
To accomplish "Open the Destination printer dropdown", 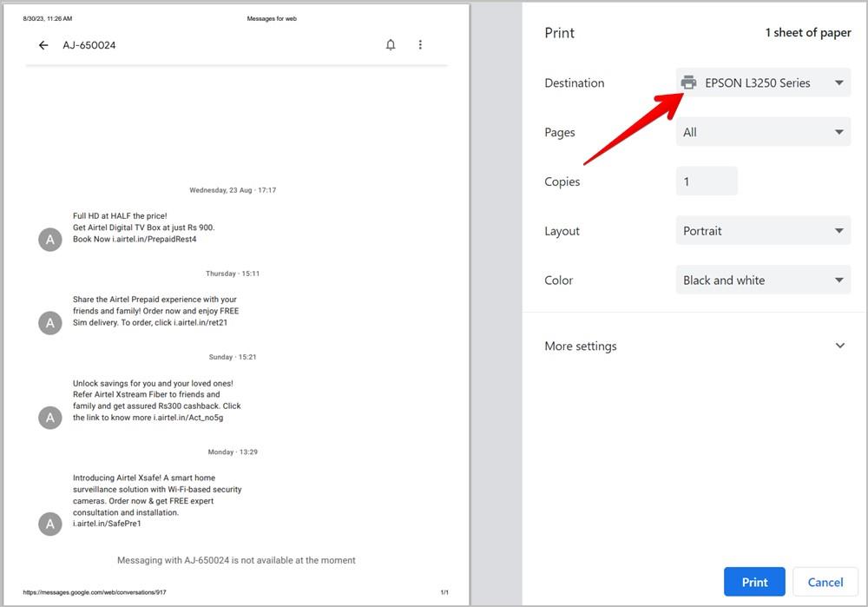I will [x=763, y=82].
